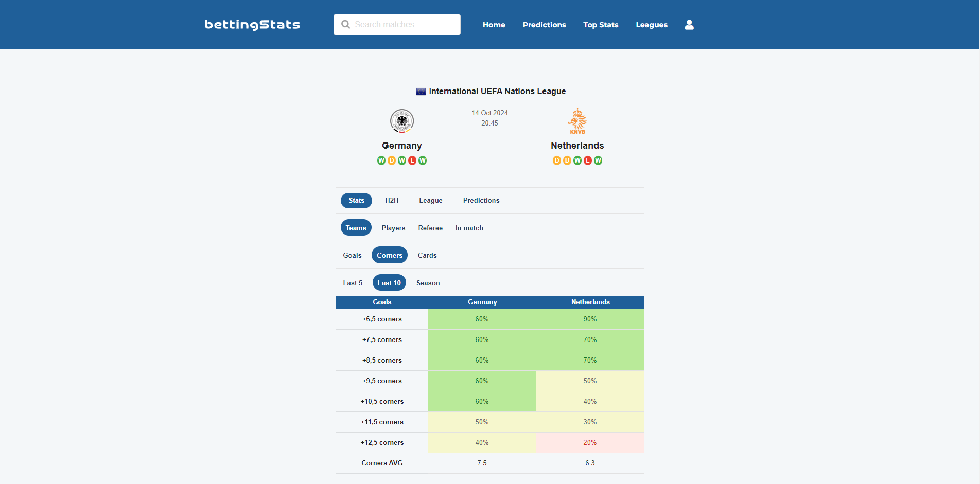Click the Germany team name
The image size is (980, 484).
402,146
